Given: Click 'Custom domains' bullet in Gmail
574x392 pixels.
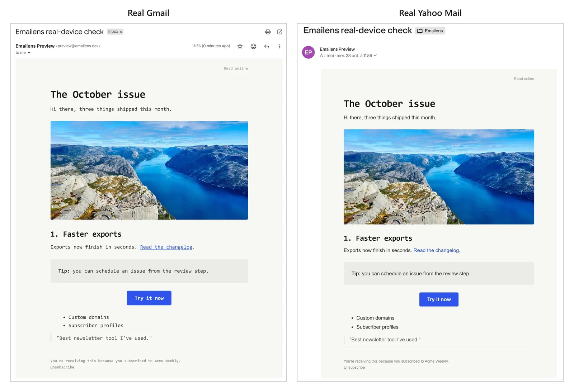Looking at the screenshot, I should [89, 317].
